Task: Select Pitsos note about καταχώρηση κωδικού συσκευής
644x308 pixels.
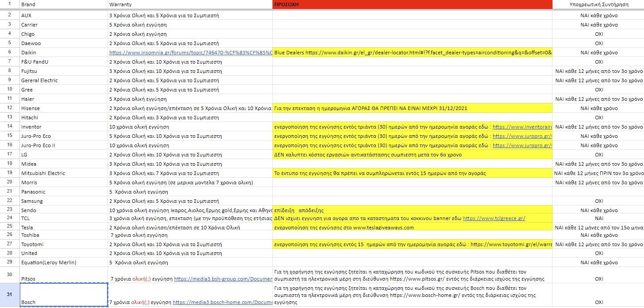Action: coord(413,275)
